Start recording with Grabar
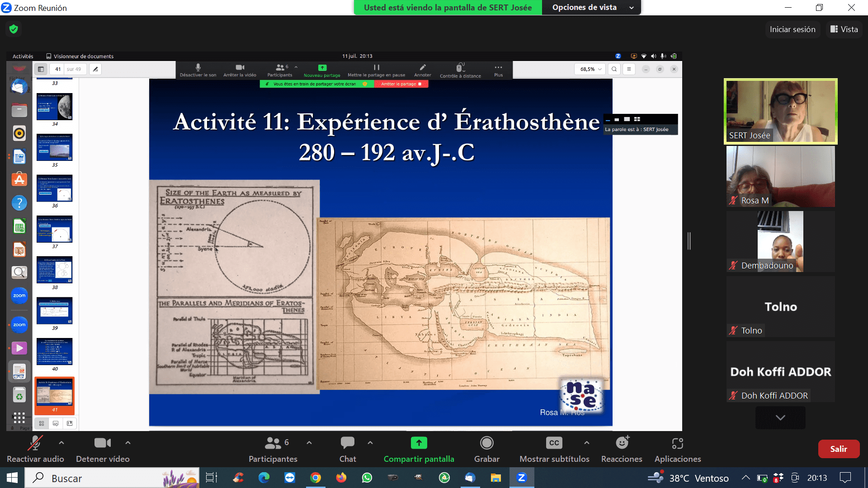 (486, 449)
